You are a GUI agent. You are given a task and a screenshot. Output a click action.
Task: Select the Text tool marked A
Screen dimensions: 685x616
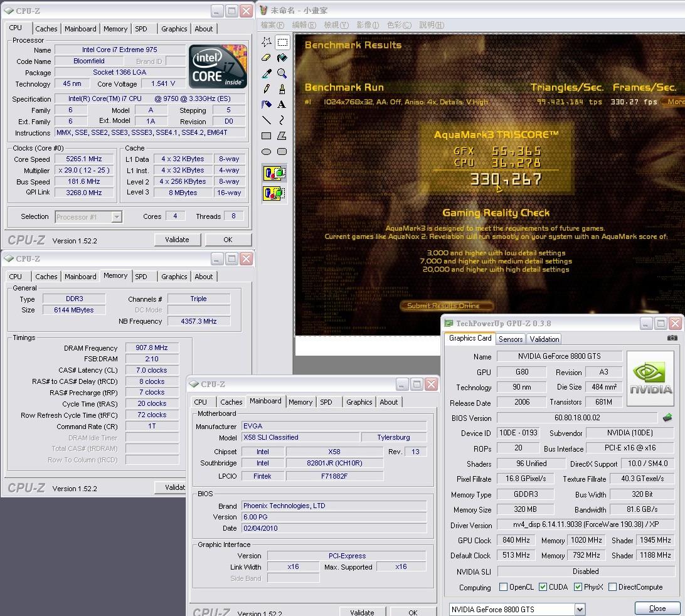pyautogui.click(x=282, y=104)
